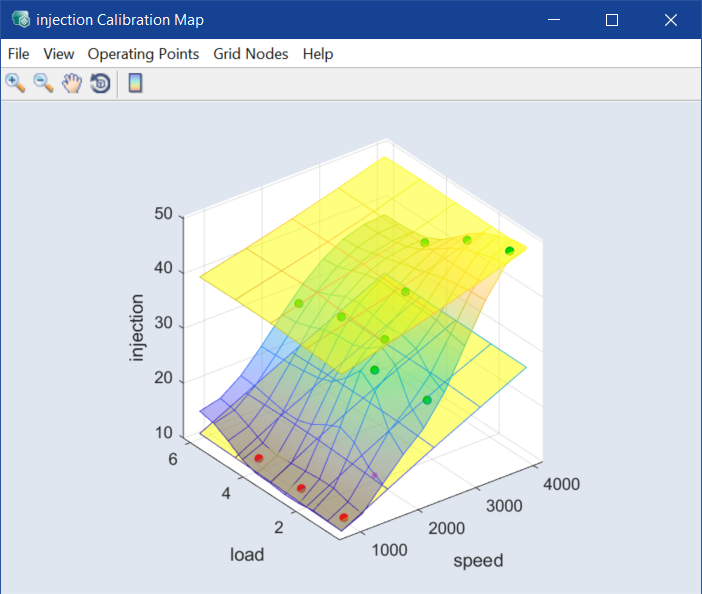Open the File menu
Image resolution: width=702 pixels, height=594 pixels.
coord(18,54)
